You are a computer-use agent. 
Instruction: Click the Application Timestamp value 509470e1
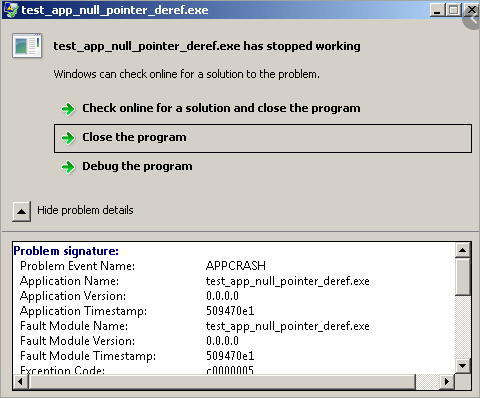[x=230, y=311]
